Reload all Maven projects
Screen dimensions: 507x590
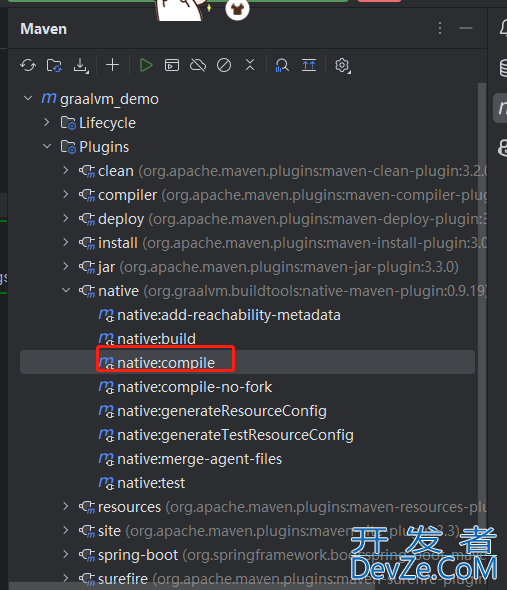[x=28, y=65]
